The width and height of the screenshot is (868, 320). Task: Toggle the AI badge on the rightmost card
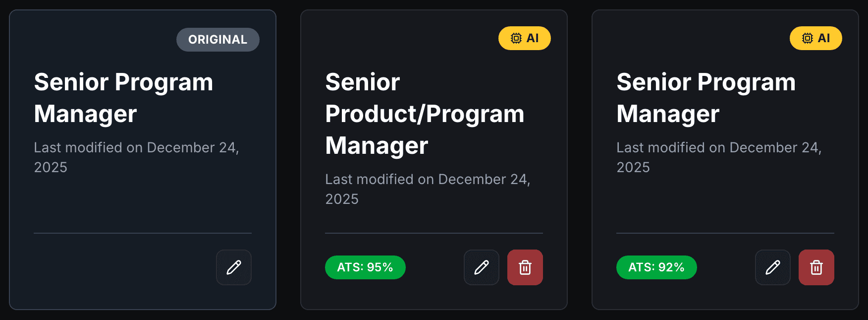pos(816,37)
